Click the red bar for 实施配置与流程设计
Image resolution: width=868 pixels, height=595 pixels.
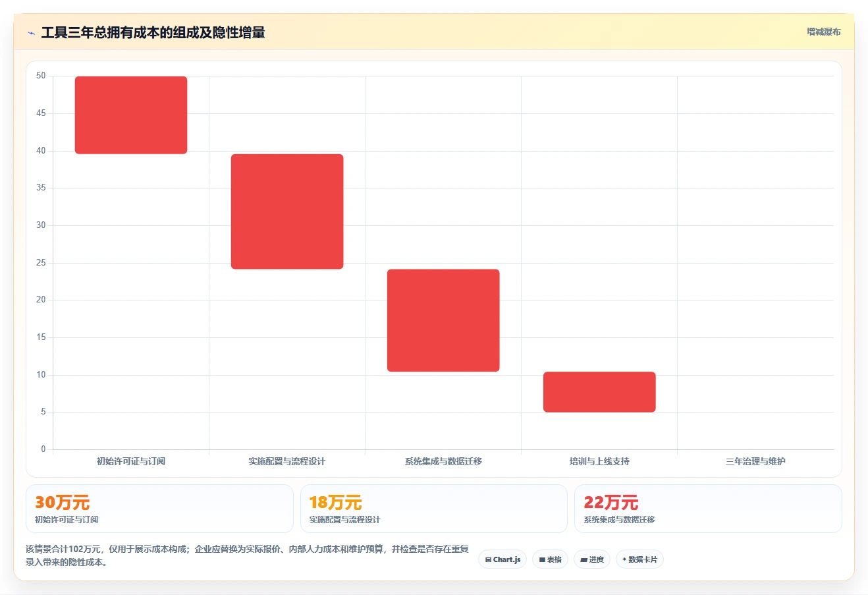[x=287, y=212]
